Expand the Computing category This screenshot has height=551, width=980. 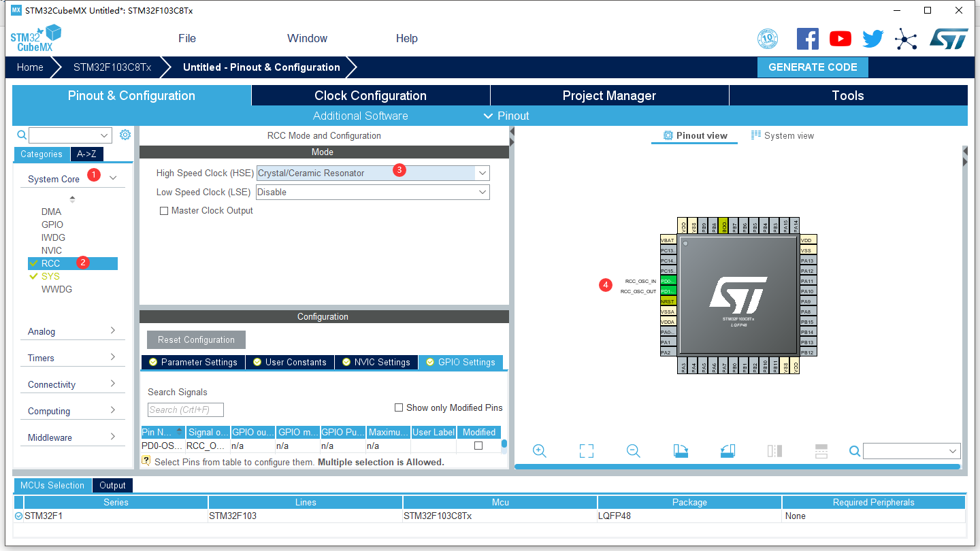point(113,410)
